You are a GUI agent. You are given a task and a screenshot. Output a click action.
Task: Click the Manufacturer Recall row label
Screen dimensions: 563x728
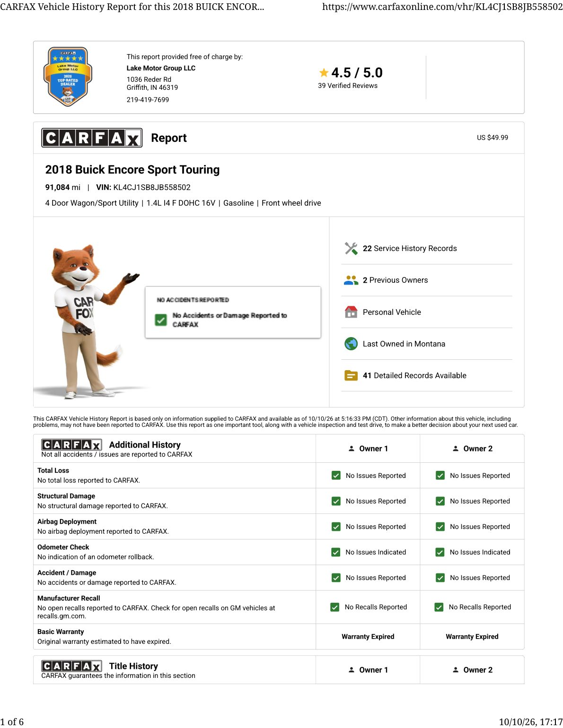pos(69,598)
